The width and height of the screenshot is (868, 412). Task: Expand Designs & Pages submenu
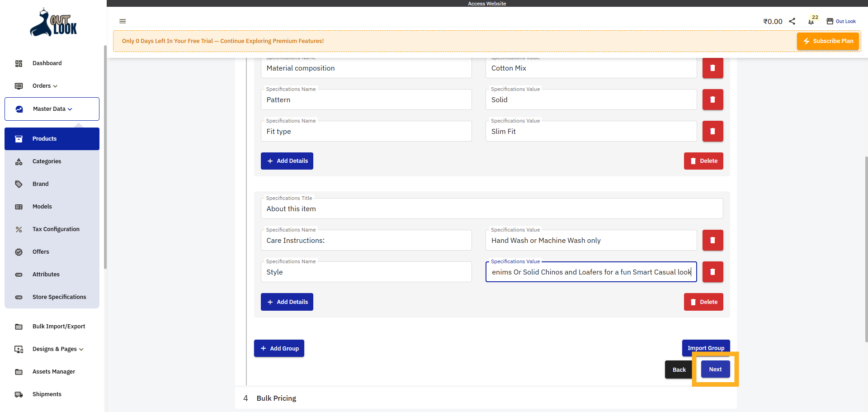click(x=58, y=349)
